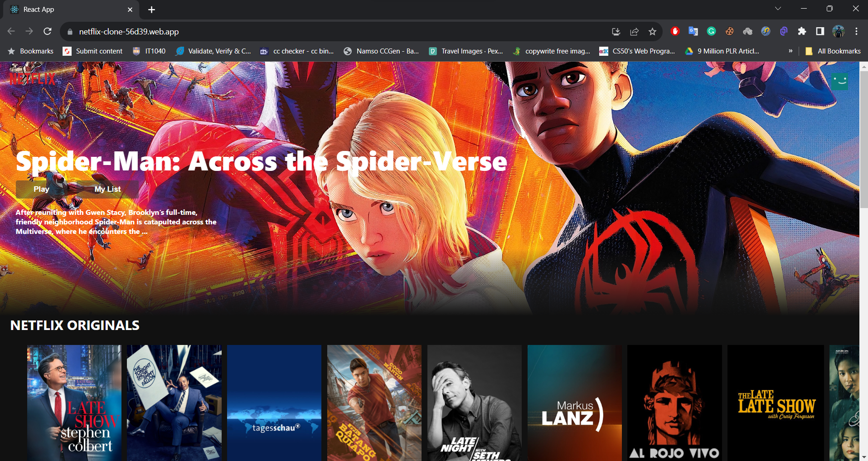Viewport: 868px width, 461px height.
Task: Add Spider-Man to My List
Action: click(107, 189)
